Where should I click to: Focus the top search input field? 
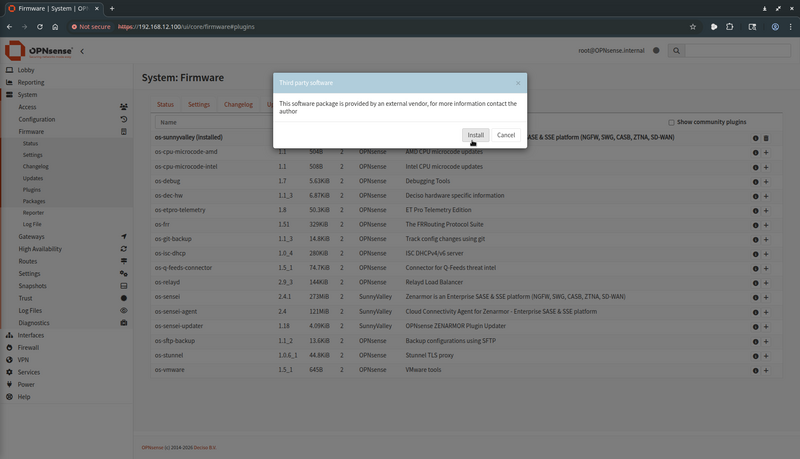(x=738, y=50)
